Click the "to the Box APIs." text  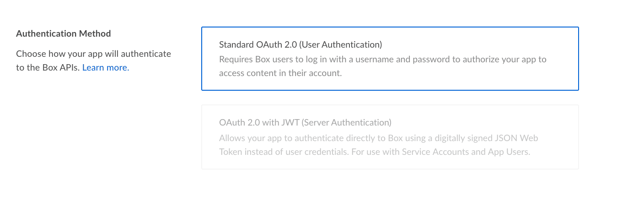coord(48,68)
